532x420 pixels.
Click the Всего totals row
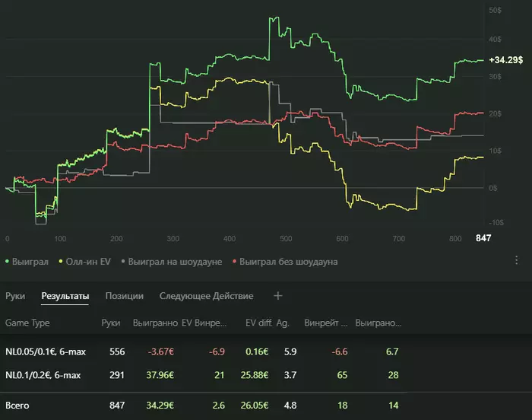pos(17,406)
